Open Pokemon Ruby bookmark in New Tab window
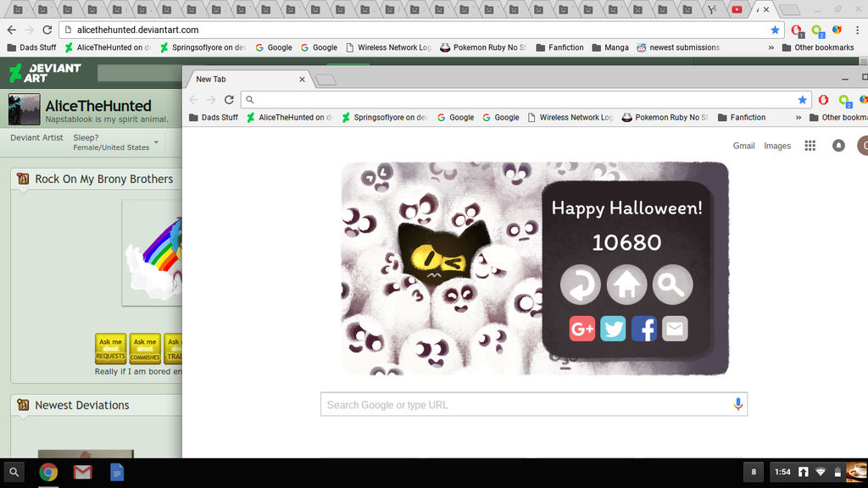The height and width of the screenshot is (488, 868). coord(665,117)
